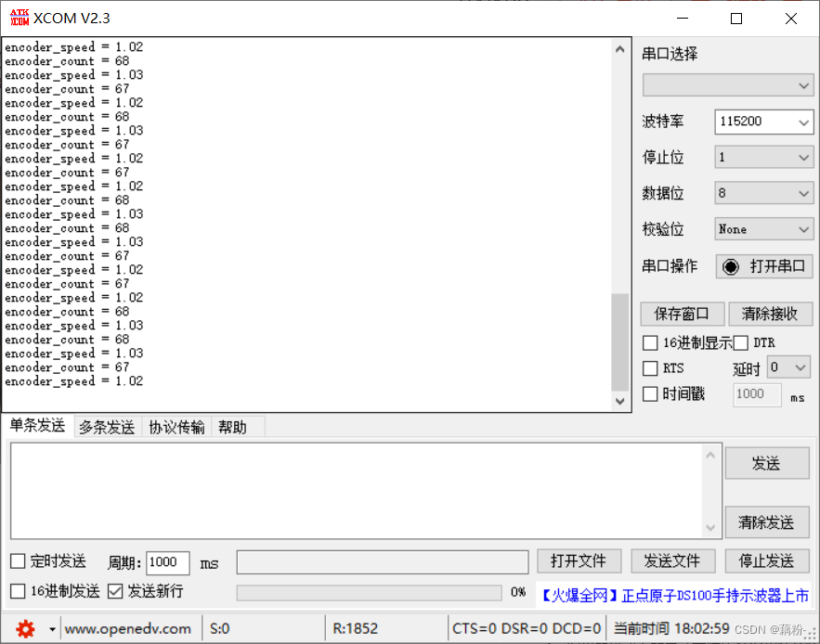
Task: Click the 发送文件 send file button
Action: click(x=672, y=561)
